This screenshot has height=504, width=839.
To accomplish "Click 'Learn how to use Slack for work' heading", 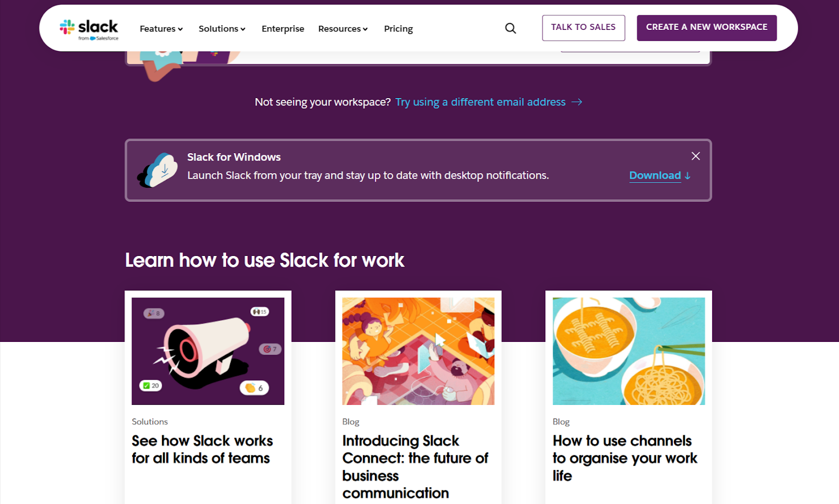I will [x=265, y=260].
